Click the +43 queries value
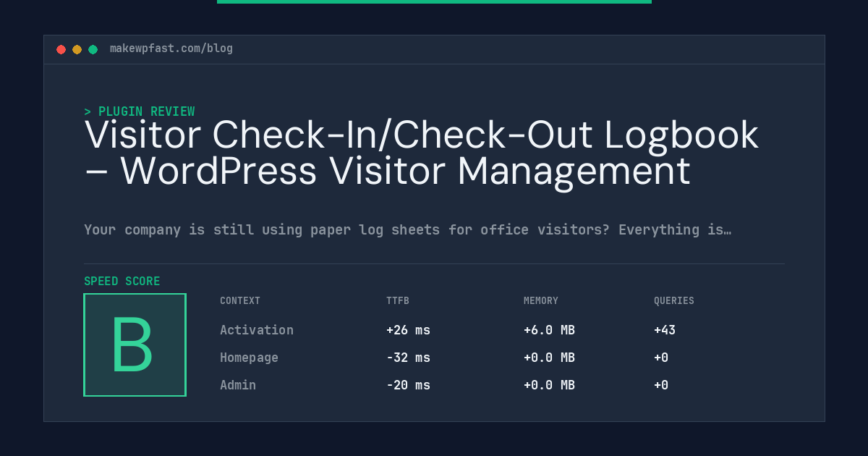The width and height of the screenshot is (868, 456). pyautogui.click(x=665, y=330)
